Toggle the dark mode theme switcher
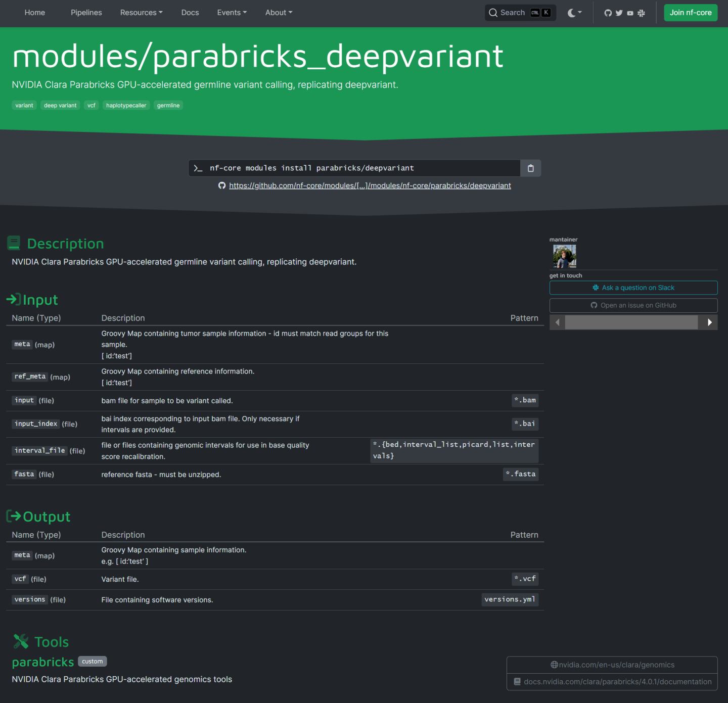728x703 pixels. click(574, 13)
